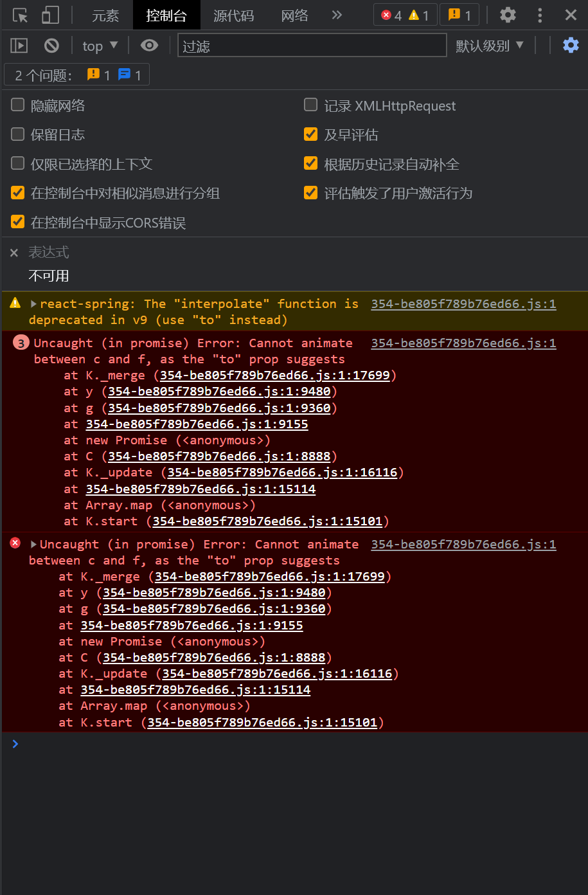
Task: Check the 隐藏网络 checkbox
Action: 18,105
